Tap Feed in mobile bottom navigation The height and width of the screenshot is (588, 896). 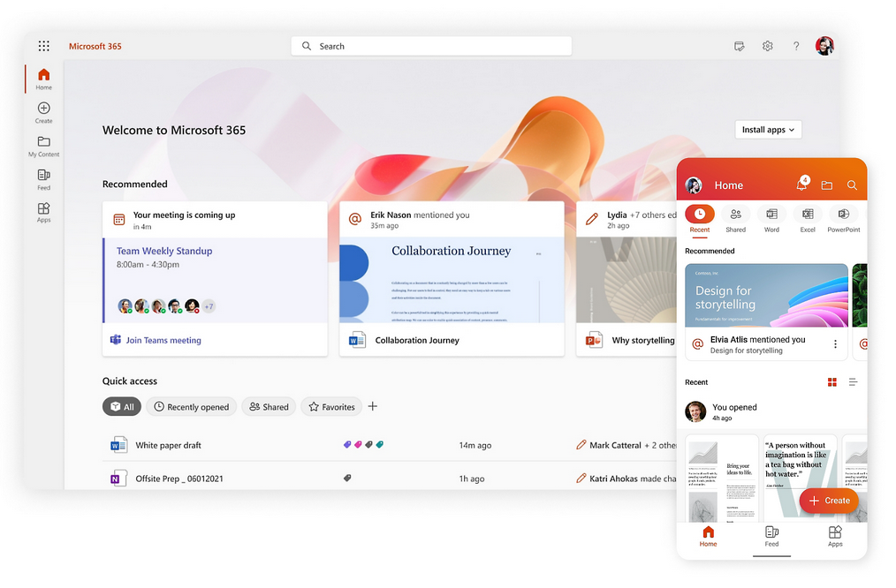pos(771,537)
